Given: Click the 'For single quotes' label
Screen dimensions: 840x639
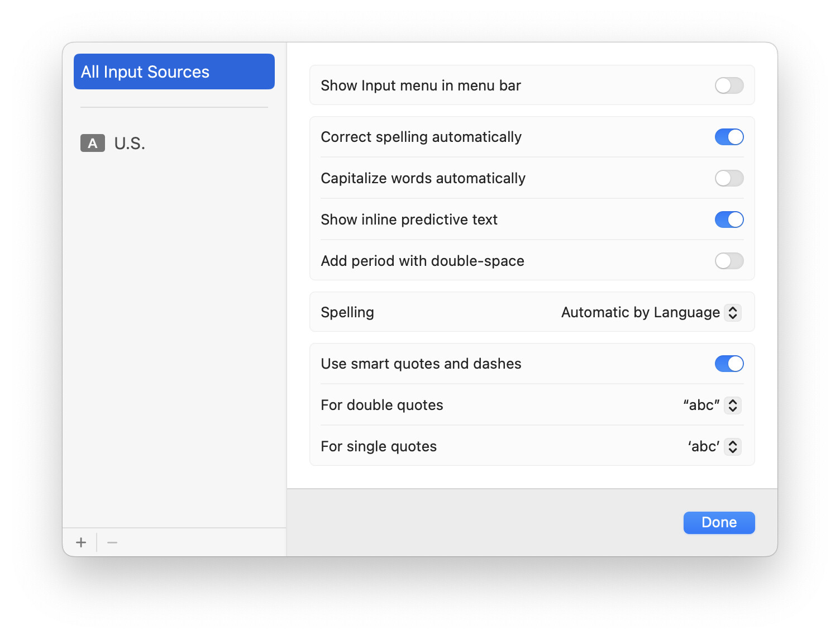Looking at the screenshot, I should coord(379,446).
